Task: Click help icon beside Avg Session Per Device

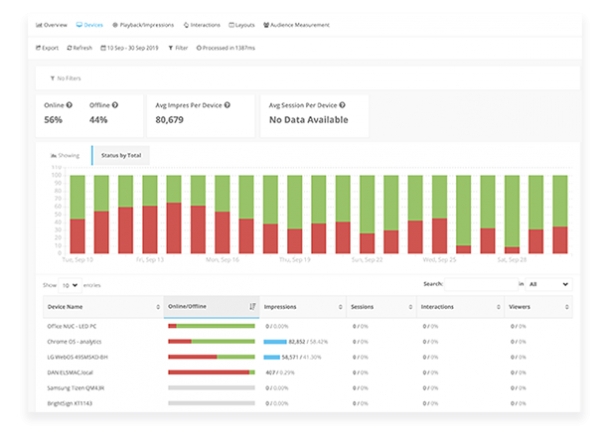Action: (x=343, y=105)
